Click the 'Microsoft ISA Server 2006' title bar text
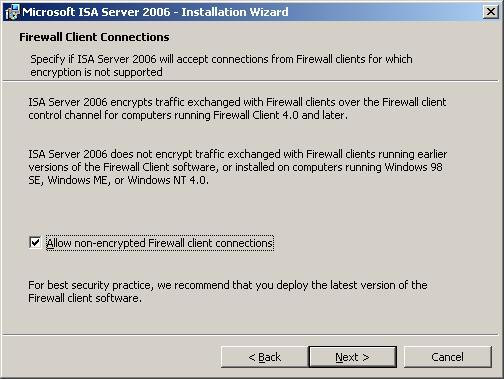Viewport: 504px width, 379px height. tap(96, 12)
